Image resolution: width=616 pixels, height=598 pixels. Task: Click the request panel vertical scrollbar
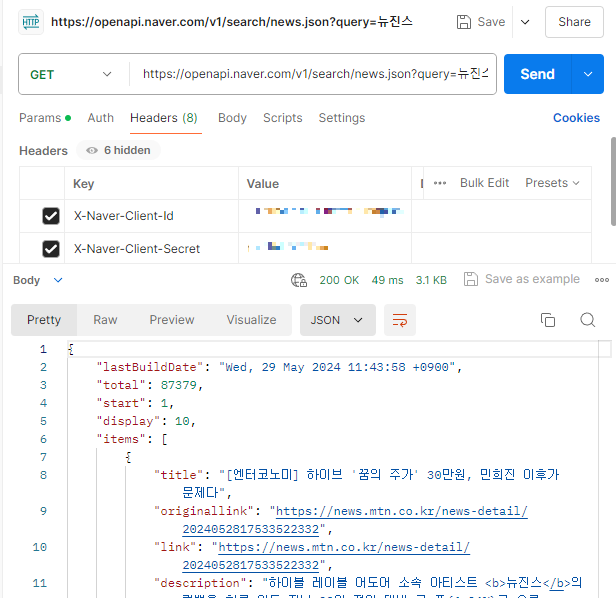[613, 181]
